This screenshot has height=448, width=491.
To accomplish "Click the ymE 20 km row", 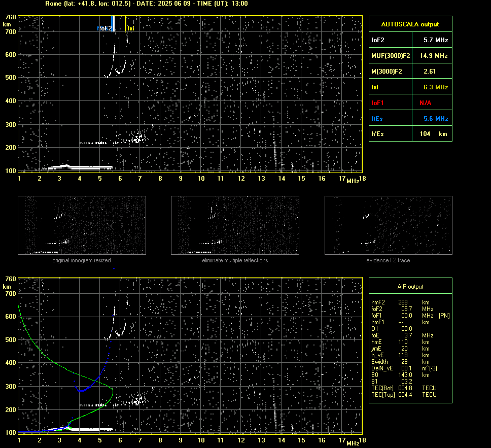I will pyautogui.click(x=400, y=349).
